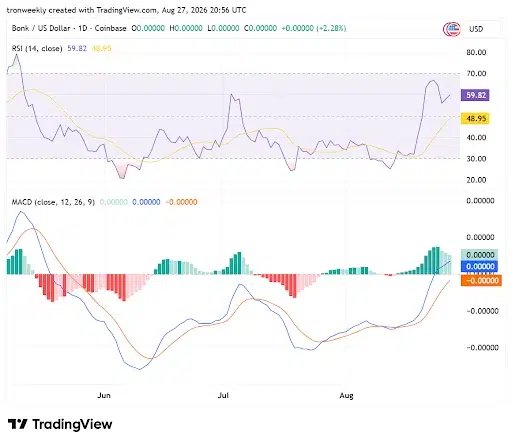Click the Close price value C0.00000
The height and width of the screenshot is (444, 512).
click(260, 28)
